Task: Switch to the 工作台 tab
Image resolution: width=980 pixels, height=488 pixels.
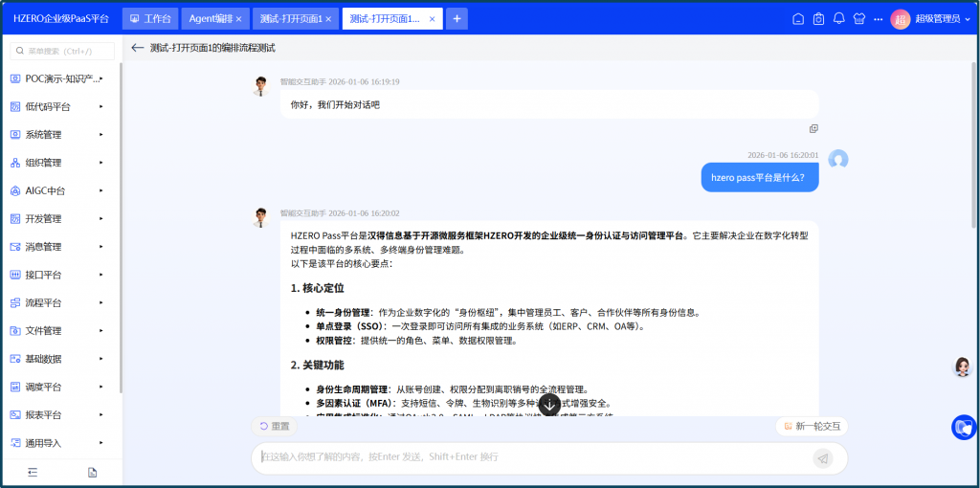Action: [150, 19]
